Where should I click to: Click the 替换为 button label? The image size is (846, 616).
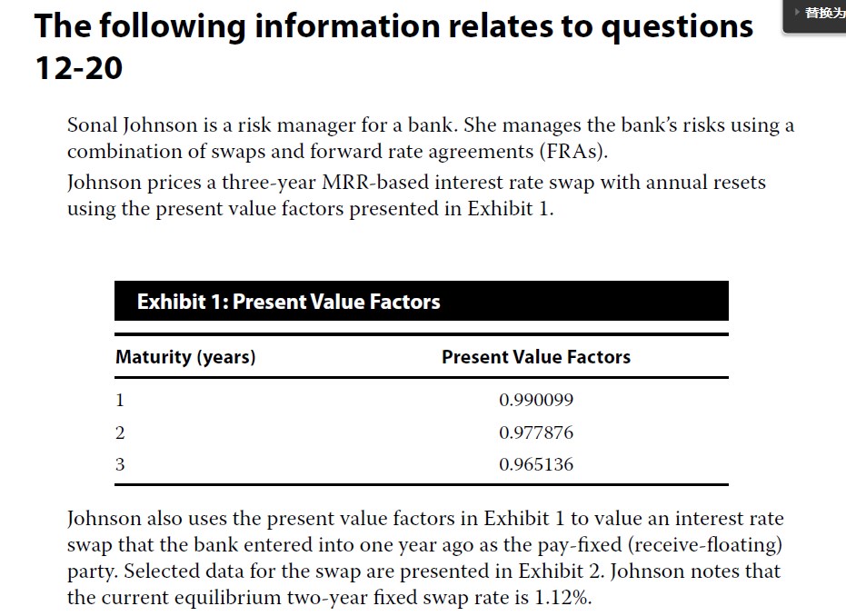(x=824, y=14)
